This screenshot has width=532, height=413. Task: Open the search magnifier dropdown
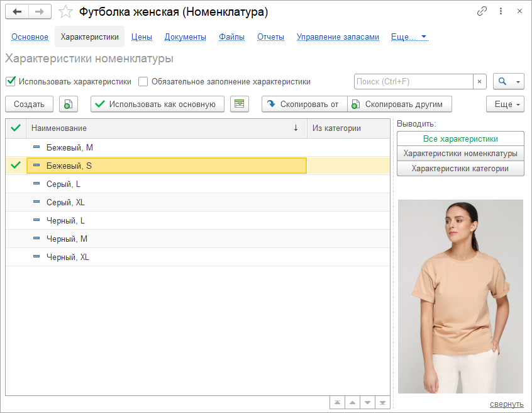point(508,82)
